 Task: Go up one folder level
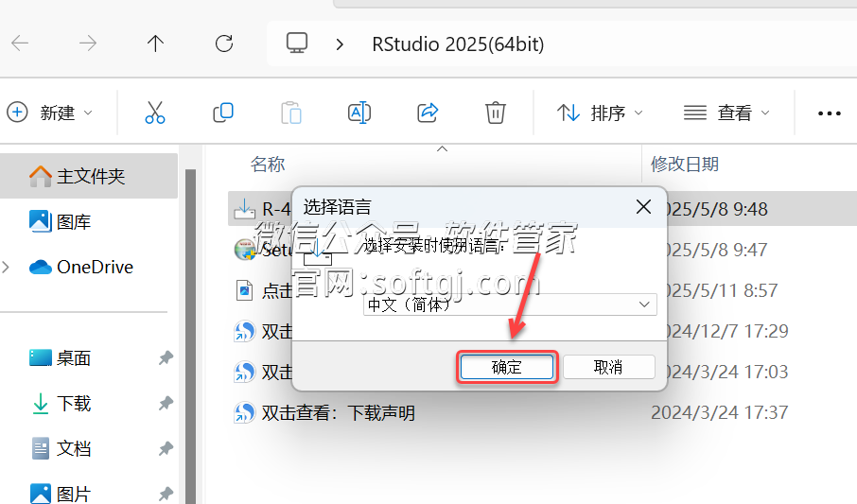155,43
